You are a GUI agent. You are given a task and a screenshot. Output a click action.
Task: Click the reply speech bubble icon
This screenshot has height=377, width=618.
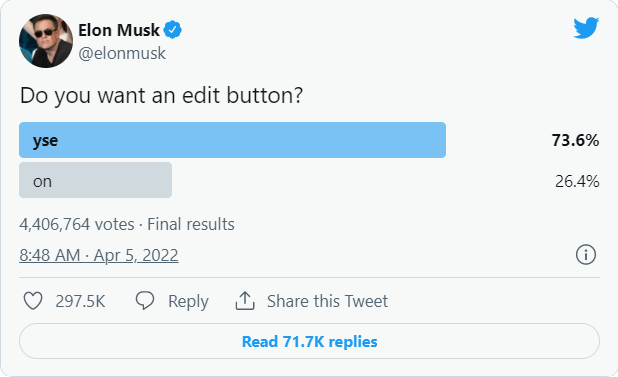click(145, 301)
